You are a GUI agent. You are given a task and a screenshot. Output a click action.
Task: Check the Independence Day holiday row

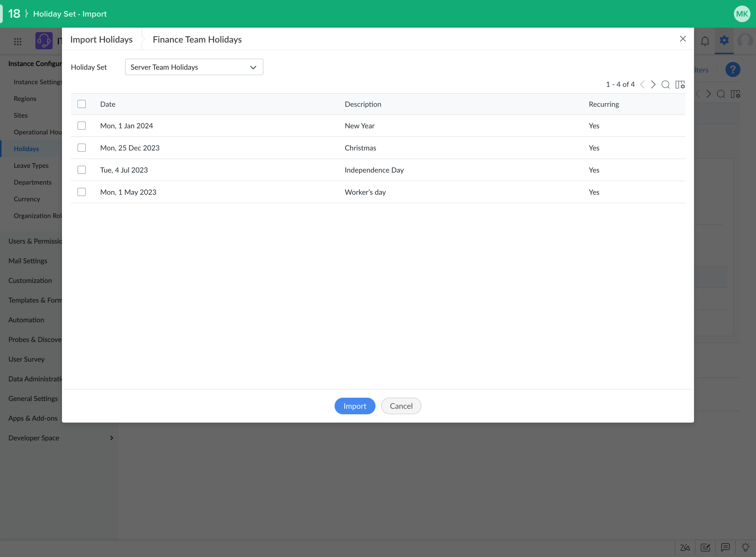click(82, 170)
